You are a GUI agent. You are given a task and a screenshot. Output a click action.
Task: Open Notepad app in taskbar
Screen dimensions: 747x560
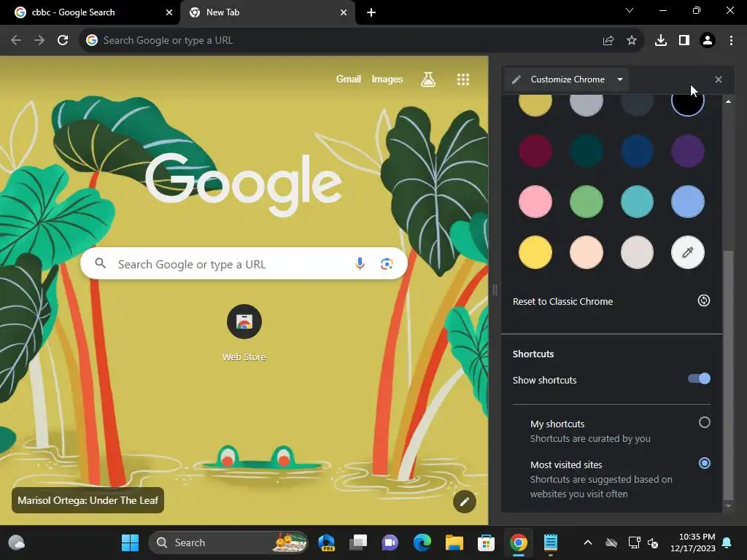tap(550, 542)
